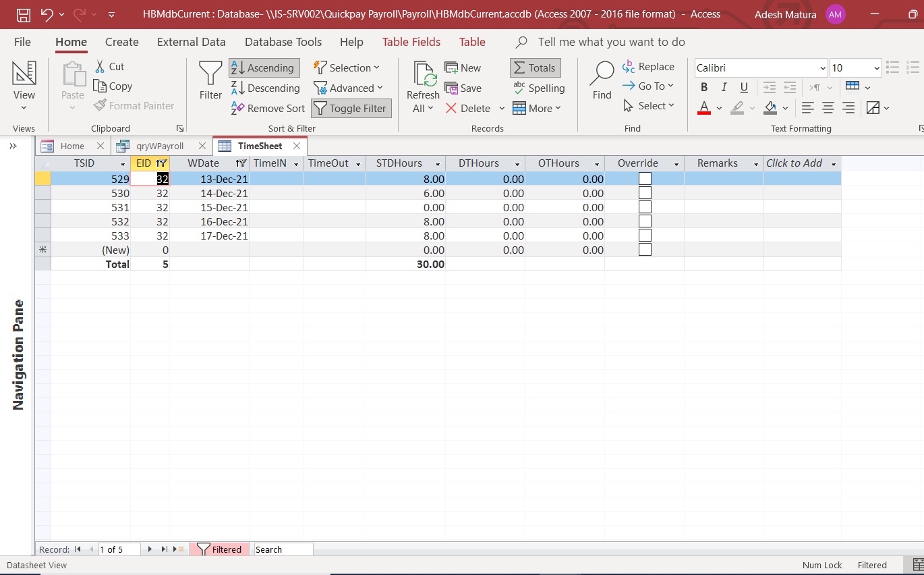
Task: Apply Underline formatting
Action: tap(744, 87)
